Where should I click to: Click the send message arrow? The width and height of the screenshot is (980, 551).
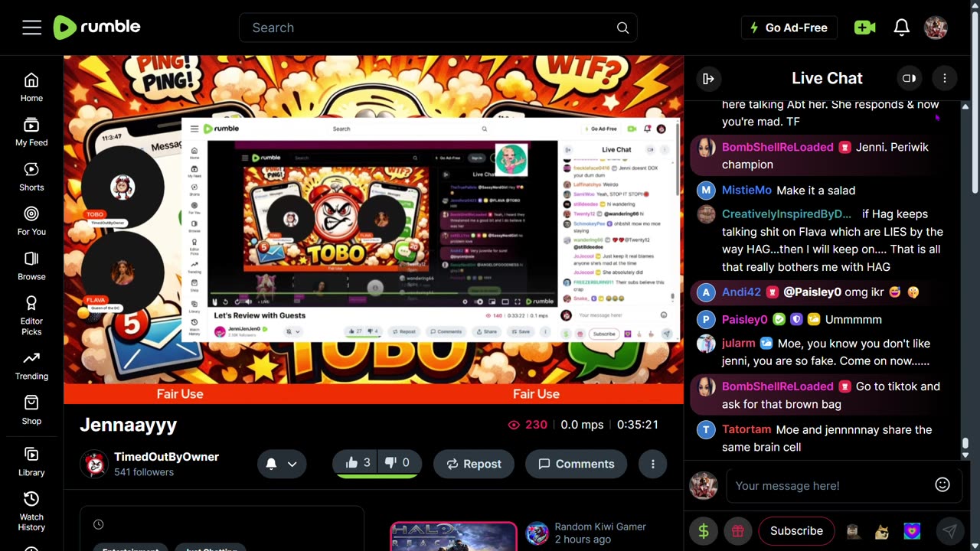pyautogui.click(x=949, y=530)
